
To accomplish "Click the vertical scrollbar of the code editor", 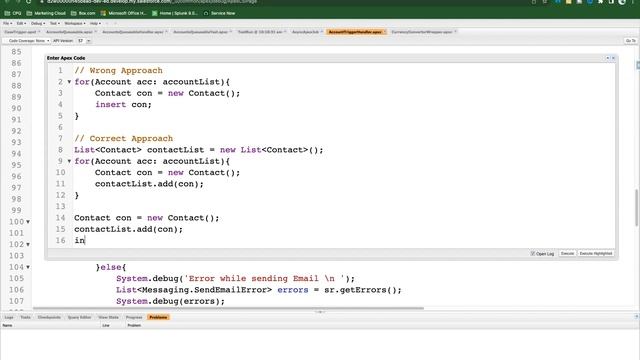I will click(x=636, y=208).
